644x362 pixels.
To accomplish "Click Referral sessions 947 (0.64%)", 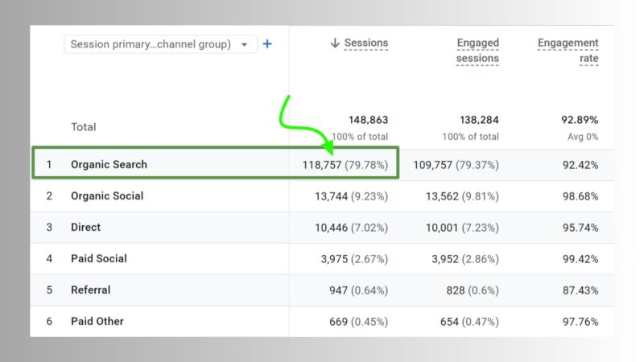I will click(358, 290).
